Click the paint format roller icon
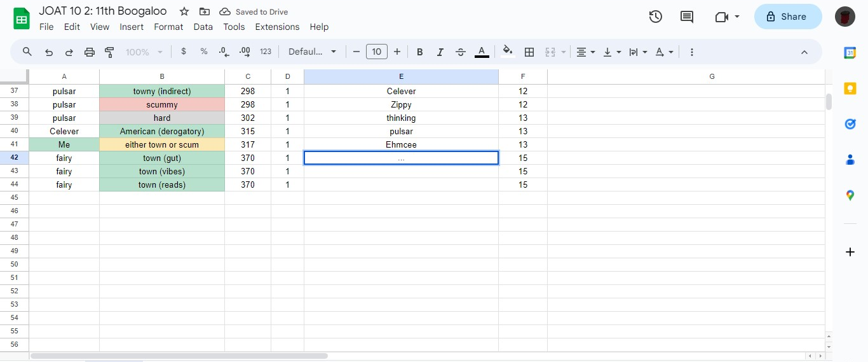Viewport: 868px width, 362px height. click(109, 52)
